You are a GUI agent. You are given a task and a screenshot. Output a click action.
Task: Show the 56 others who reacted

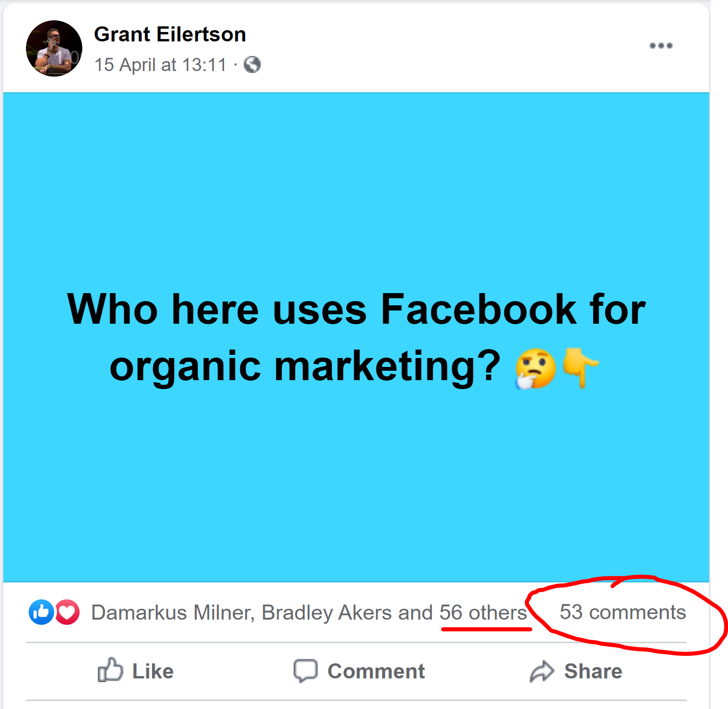tap(483, 613)
